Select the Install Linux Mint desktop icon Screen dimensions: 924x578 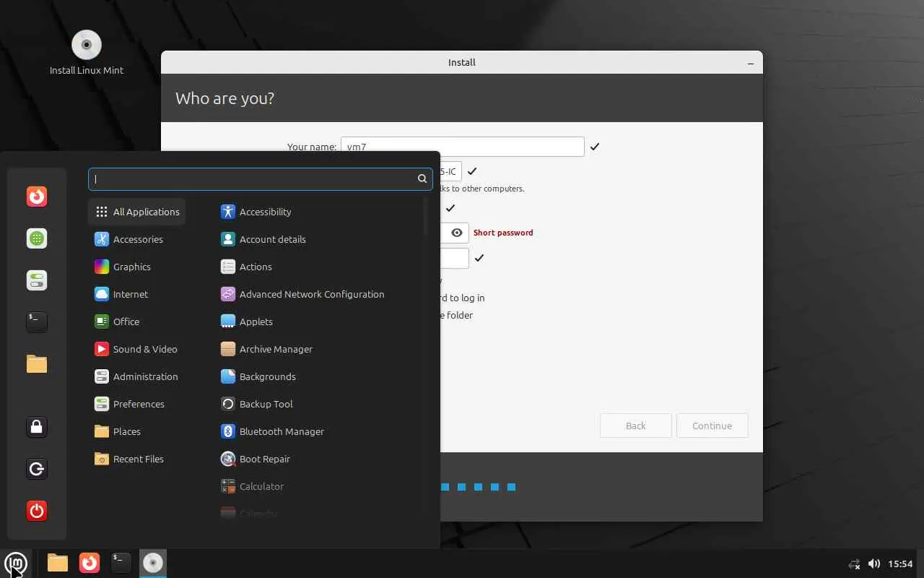pyautogui.click(x=87, y=53)
